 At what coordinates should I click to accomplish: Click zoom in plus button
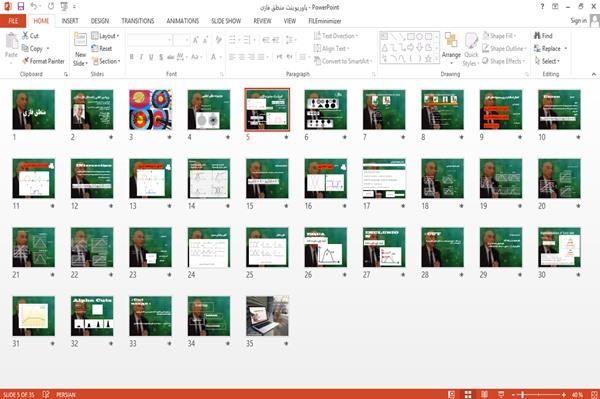564,394
